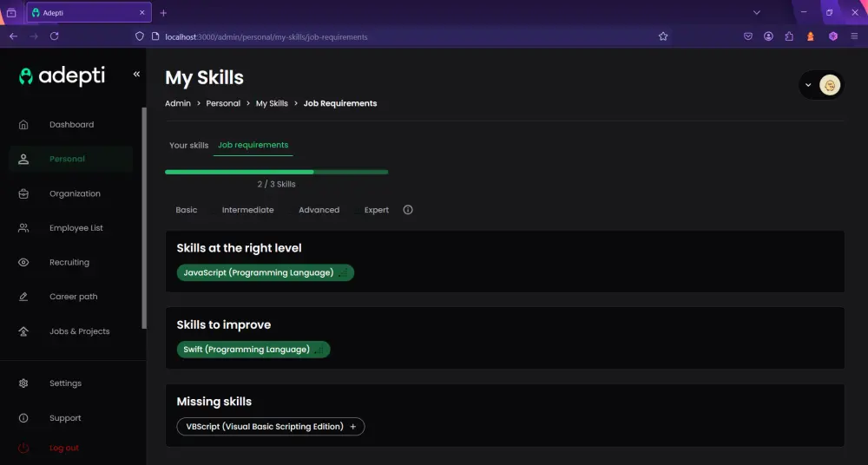Open Dashboard in the sidebar
Viewport: 868px width, 465px height.
click(x=71, y=125)
